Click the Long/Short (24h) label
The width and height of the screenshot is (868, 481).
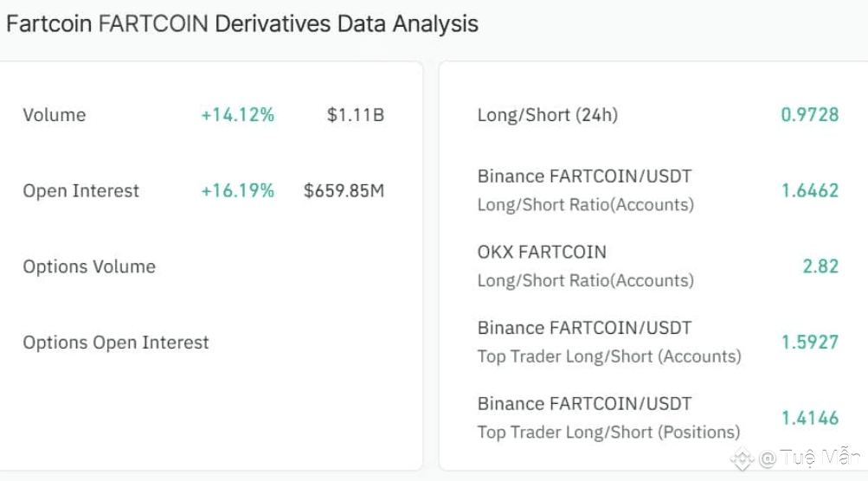point(547,115)
